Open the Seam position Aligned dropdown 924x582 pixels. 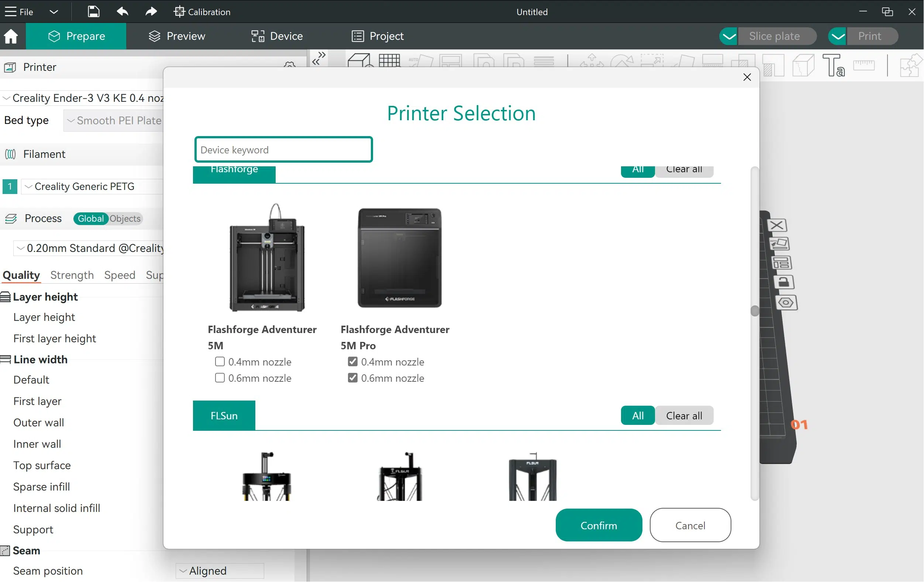pos(220,571)
